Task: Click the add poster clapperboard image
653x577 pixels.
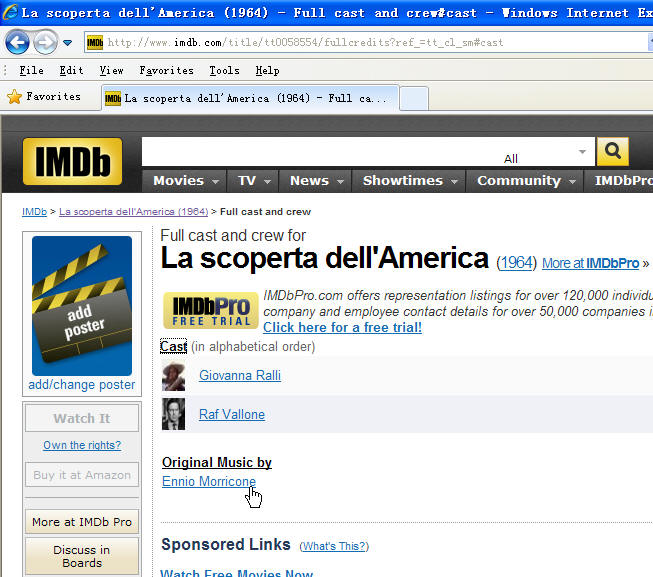Action: tap(82, 306)
